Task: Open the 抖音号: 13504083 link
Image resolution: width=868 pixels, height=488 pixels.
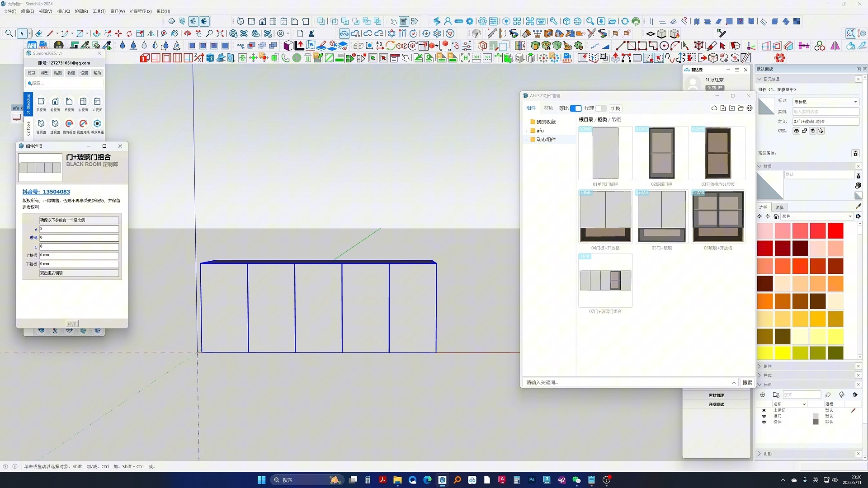Action: 46,192
